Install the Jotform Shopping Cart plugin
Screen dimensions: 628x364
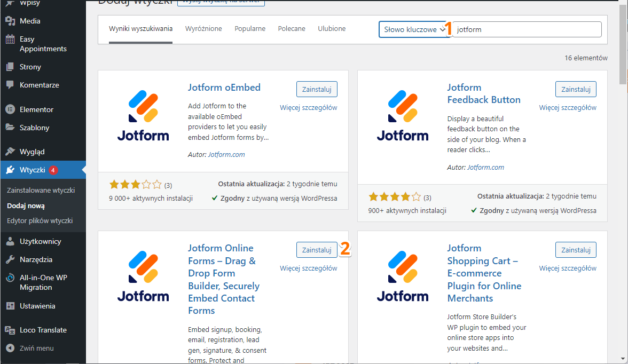576,250
